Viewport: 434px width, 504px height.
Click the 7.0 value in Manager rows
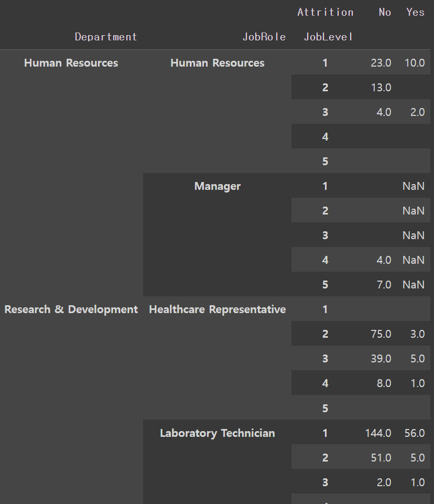pyautogui.click(x=384, y=285)
